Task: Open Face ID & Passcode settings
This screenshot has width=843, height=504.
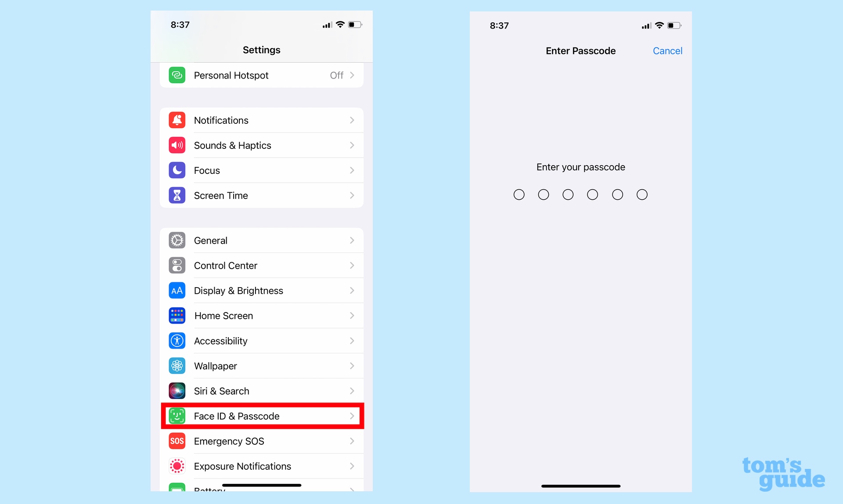Action: 262,416
